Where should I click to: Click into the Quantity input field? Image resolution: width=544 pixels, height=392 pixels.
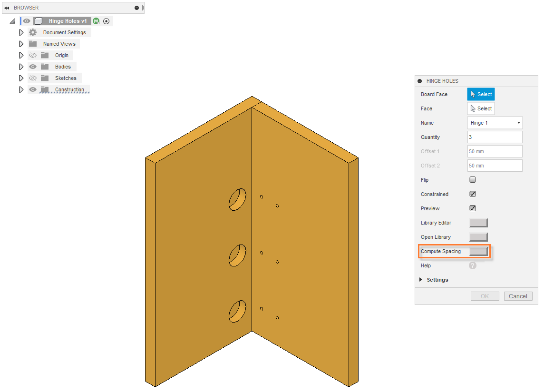pyautogui.click(x=495, y=137)
